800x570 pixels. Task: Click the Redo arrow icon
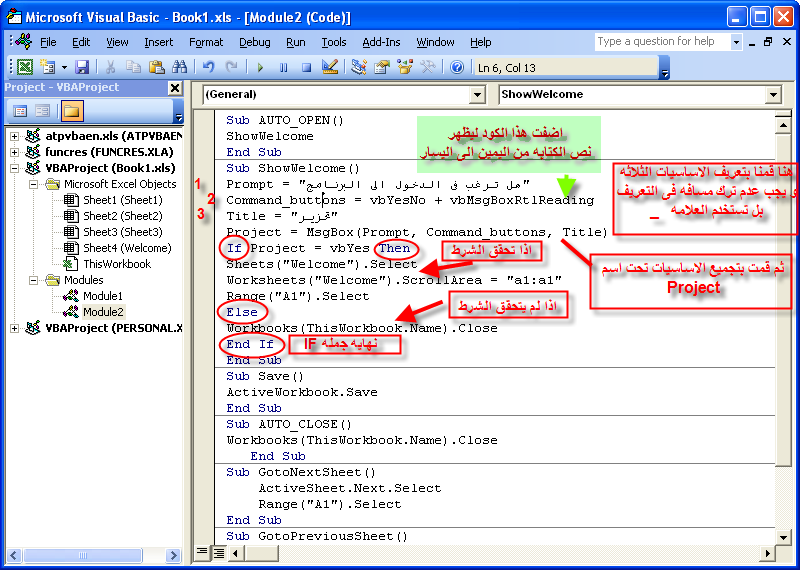point(231,67)
